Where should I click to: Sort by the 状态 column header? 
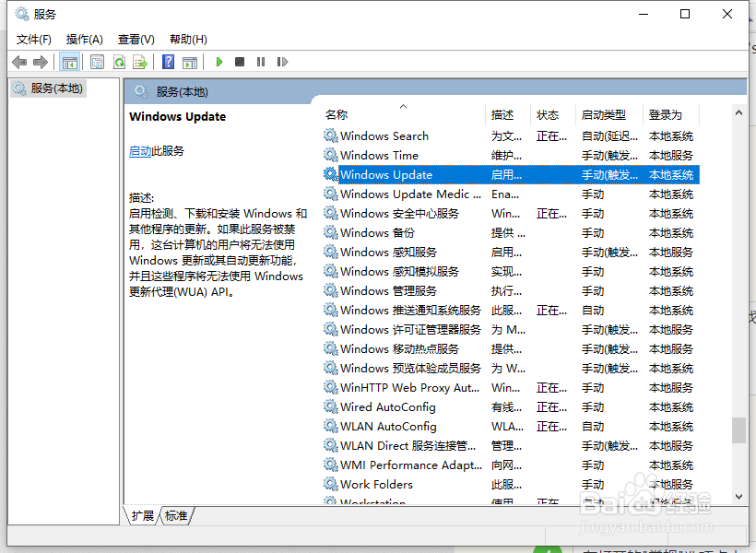click(553, 114)
